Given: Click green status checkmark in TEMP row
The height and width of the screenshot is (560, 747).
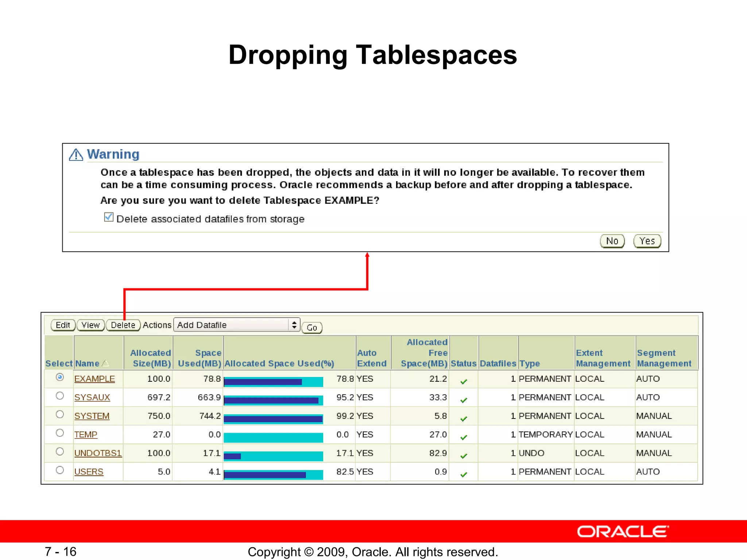Looking at the screenshot, I should tap(464, 437).
